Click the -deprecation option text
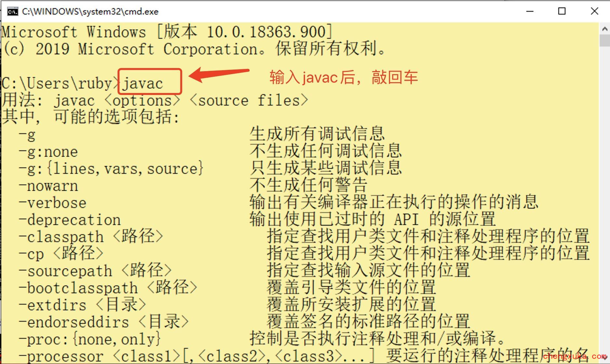 [70, 220]
